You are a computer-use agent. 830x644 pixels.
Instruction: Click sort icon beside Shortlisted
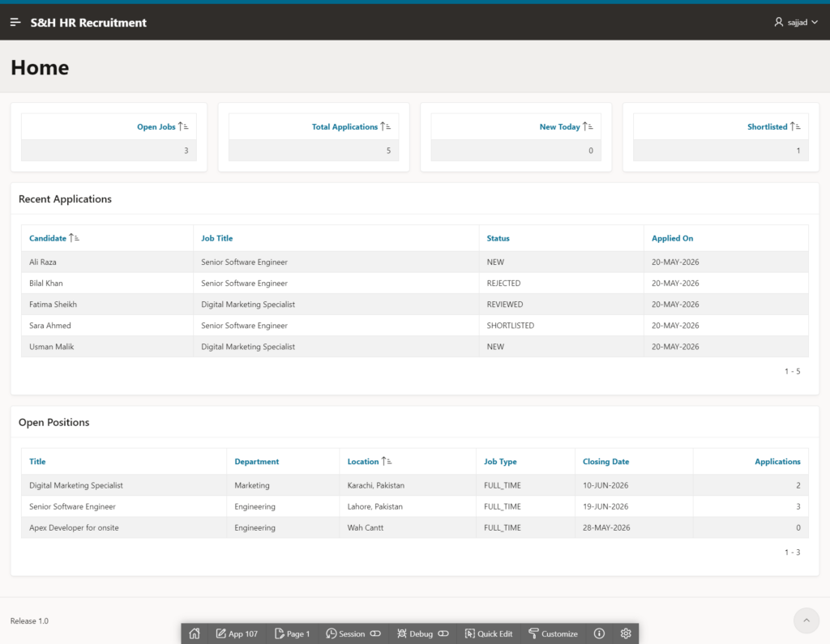[795, 126]
